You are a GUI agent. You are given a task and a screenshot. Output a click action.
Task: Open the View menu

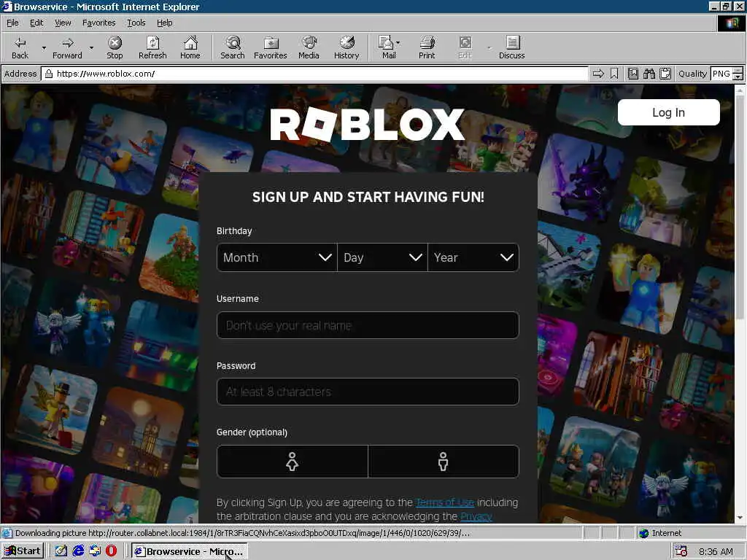pos(63,23)
